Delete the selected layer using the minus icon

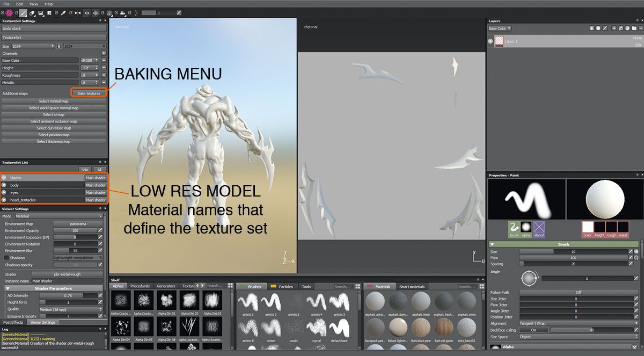click(x=641, y=28)
